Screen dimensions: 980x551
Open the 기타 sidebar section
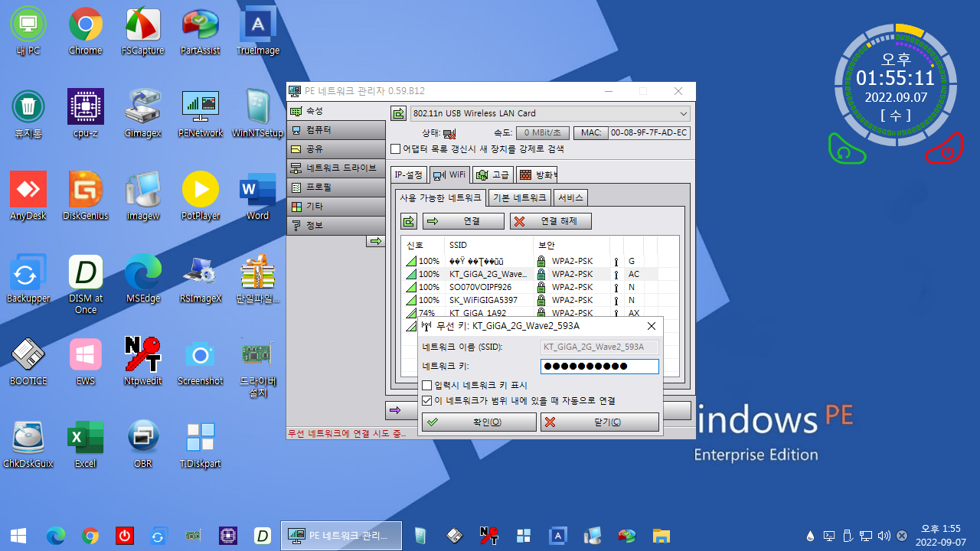(x=335, y=207)
